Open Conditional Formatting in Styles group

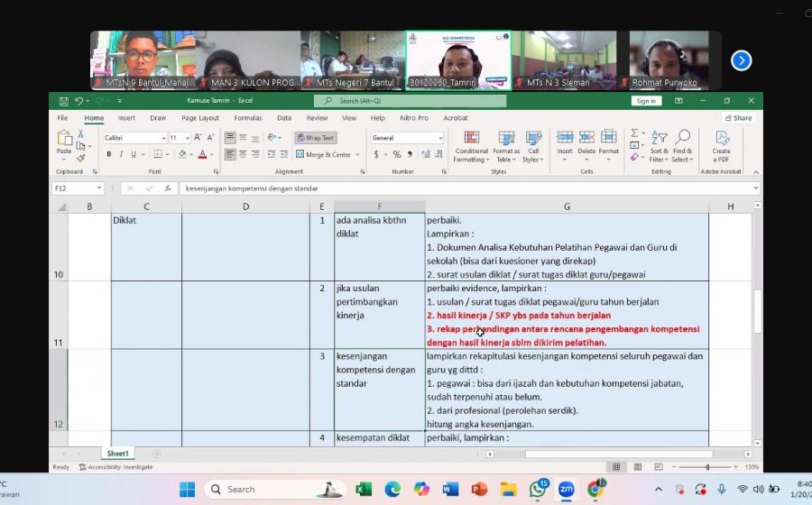471,145
